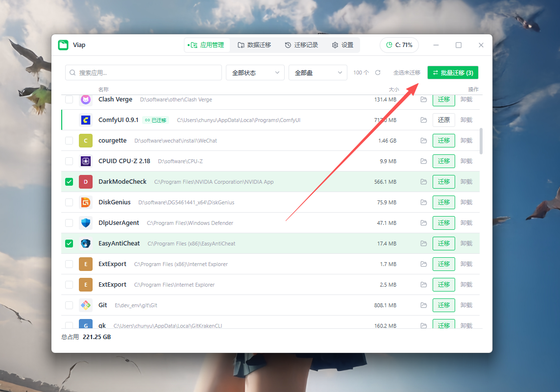Click the ComfyUI app icon
This screenshot has height=392, width=560.
(x=86, y=120)
